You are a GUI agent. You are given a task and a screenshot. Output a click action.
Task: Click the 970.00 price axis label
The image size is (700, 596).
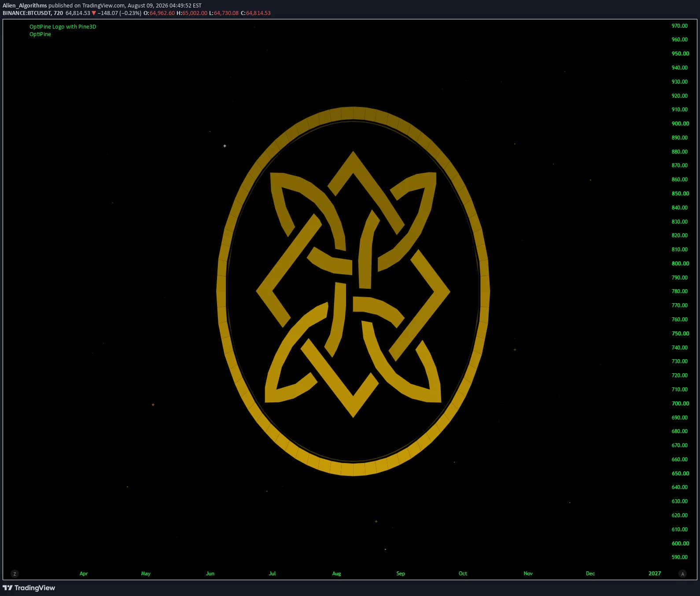pyautogui.click(x=679, y=26)
